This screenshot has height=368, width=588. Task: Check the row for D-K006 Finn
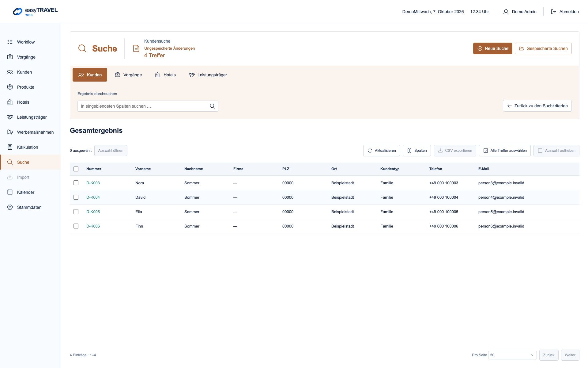[x=76, y=226]
